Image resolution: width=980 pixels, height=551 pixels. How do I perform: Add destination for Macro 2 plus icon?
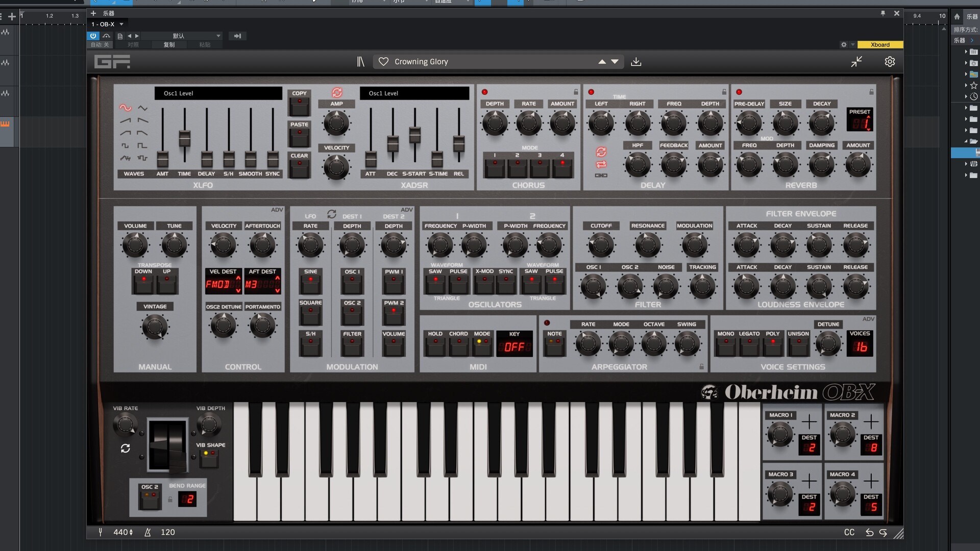871,422
